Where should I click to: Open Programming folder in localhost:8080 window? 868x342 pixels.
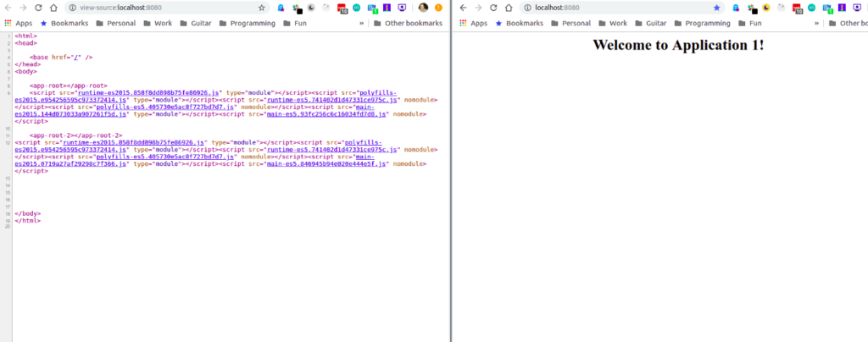[x=702, y=23]
